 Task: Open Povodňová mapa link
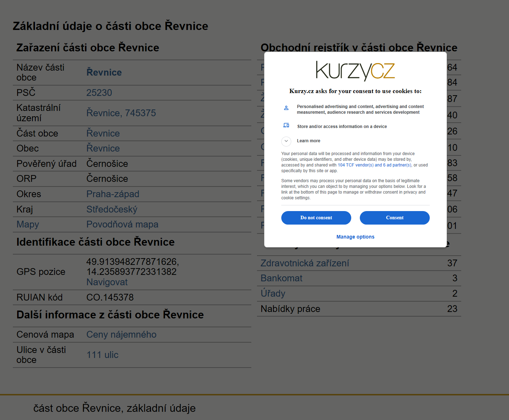[122, 225]
